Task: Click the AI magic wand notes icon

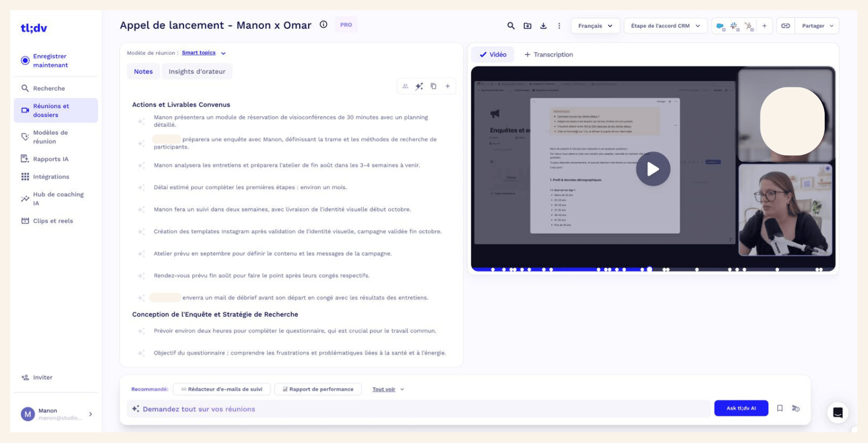Action: pos(419,86)
